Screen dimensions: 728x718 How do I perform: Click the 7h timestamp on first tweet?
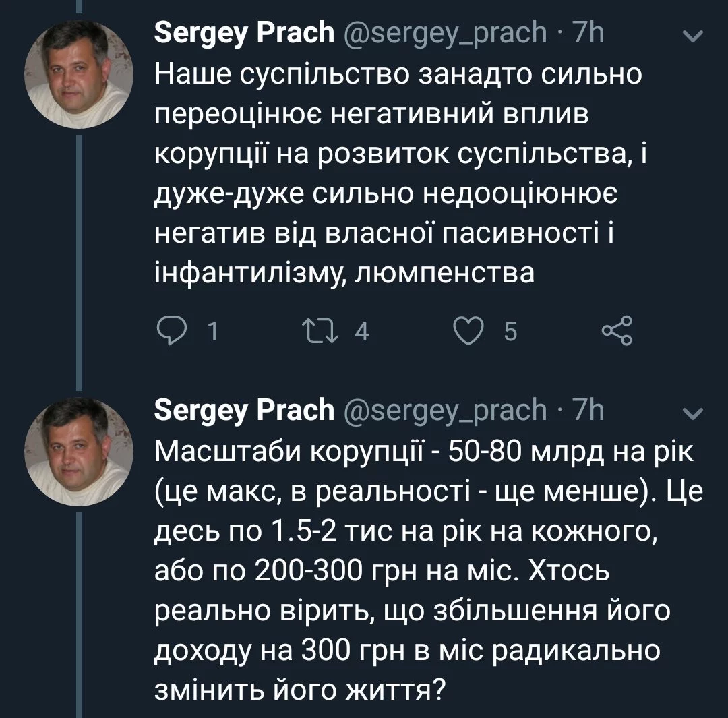coord(587,32)
